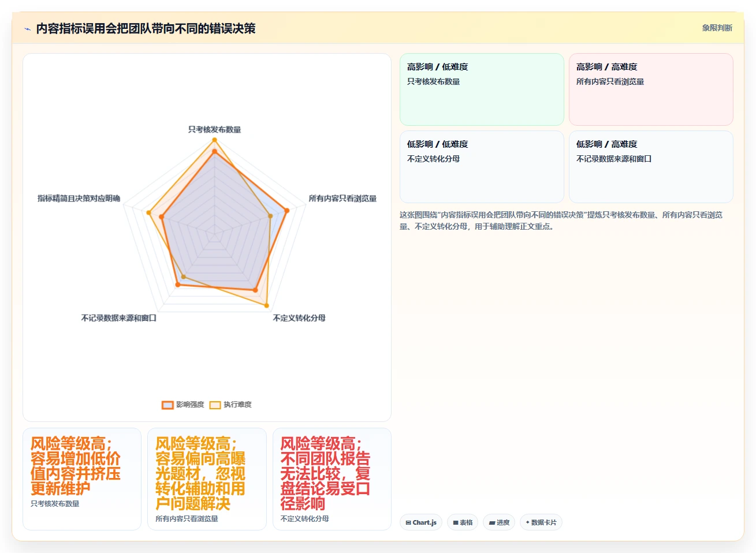Click radar axis label 不定义转化分母
Viewport: 756px width, 553px height.
pos(299,318)
